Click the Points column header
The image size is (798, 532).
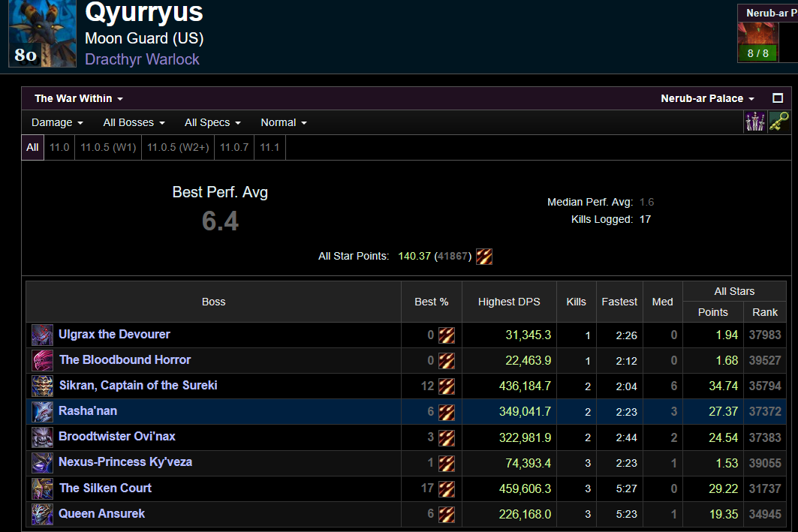[713, 312]
